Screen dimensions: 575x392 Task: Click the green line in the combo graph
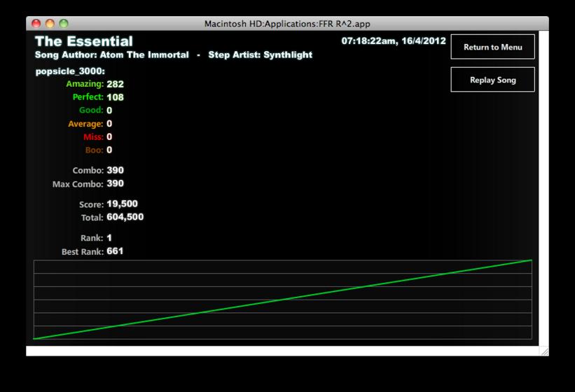click(x=283, y=300)
